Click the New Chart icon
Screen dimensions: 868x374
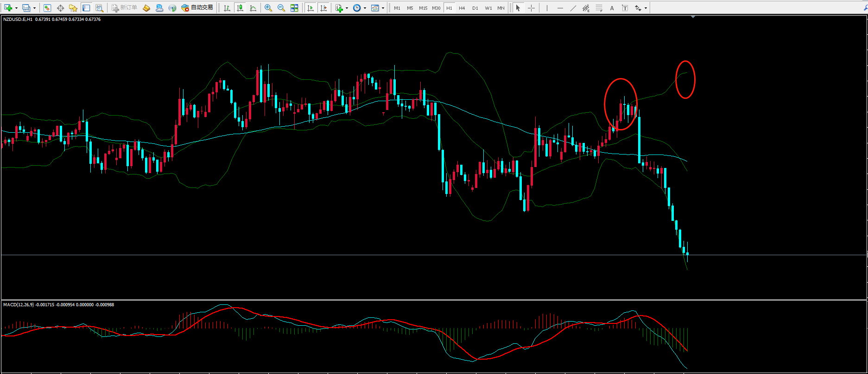click(x=8, y=8)
